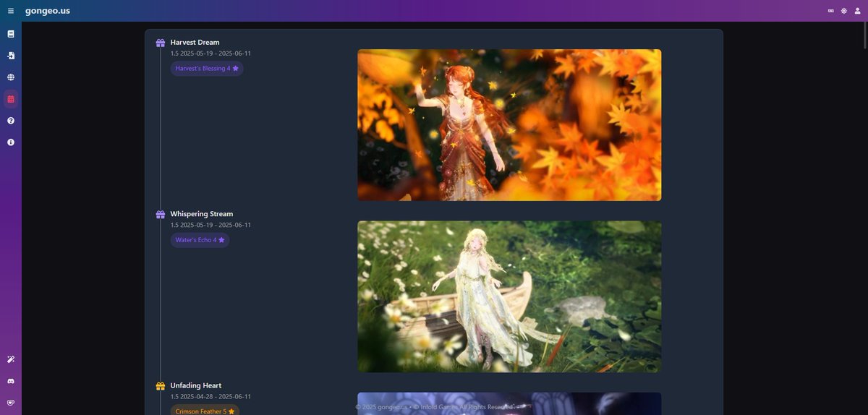Screen dimensions: 868x415
Task: Open the globe icon in sidebar
Action: [11, 77]
